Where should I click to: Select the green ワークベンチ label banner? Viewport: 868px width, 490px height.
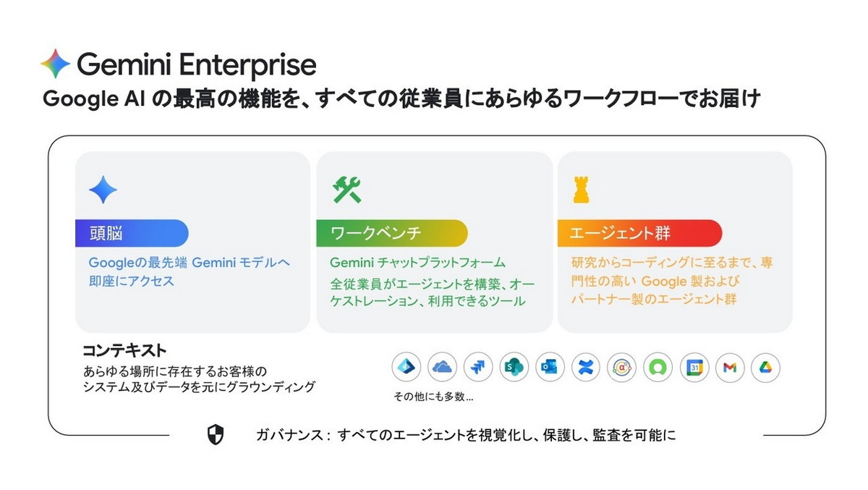tap(391, 233)
